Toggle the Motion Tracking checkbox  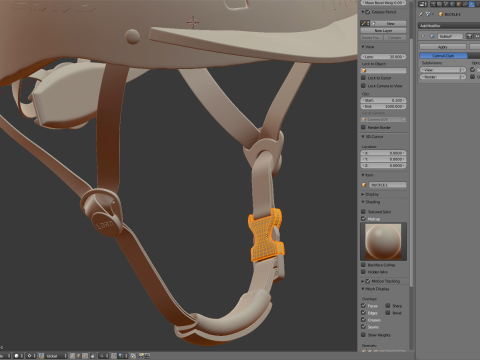(368, 281)
